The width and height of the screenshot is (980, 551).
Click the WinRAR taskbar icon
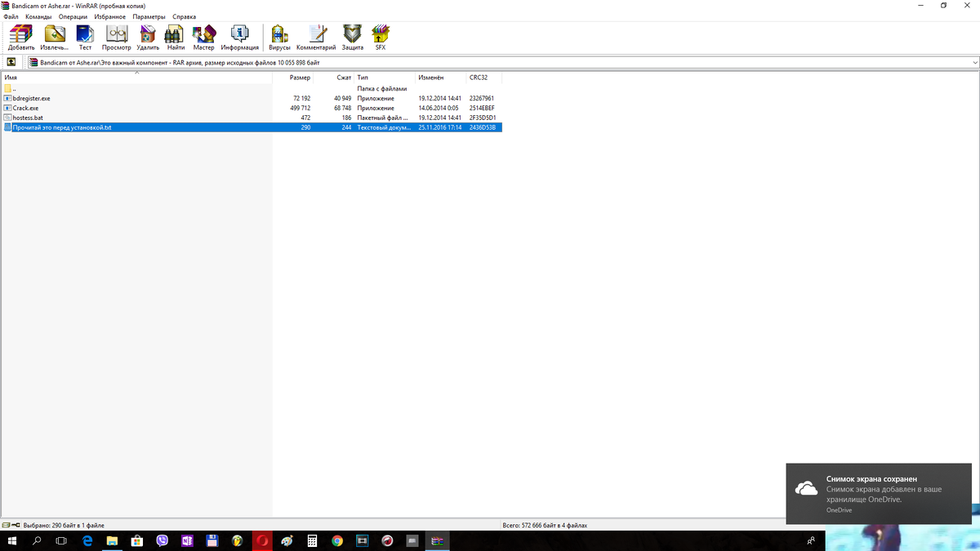pyautogui.click(x=437, y=540)
